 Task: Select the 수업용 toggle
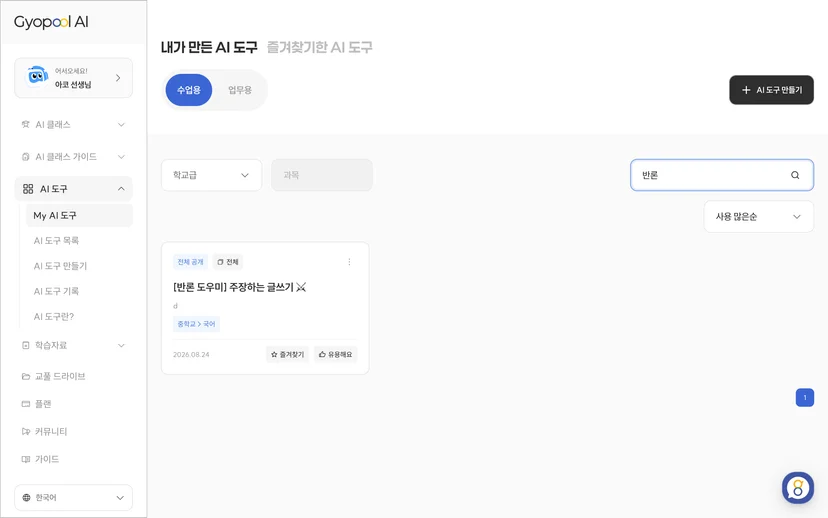(x=189, y=90)
